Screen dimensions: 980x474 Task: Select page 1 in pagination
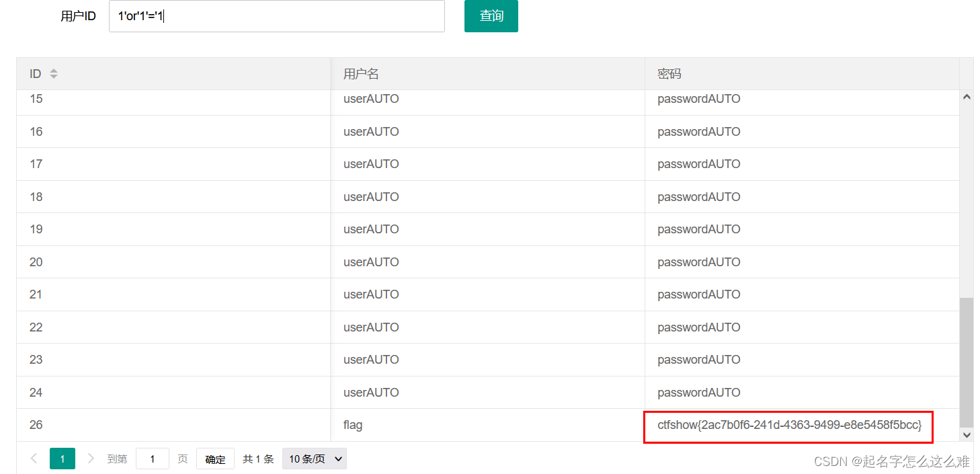coord(62,459)
